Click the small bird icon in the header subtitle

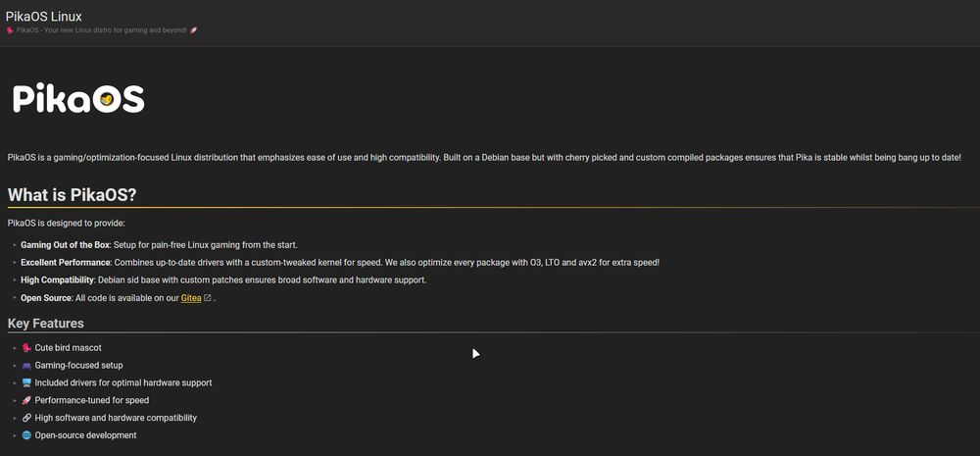click(x=10, y=30)
